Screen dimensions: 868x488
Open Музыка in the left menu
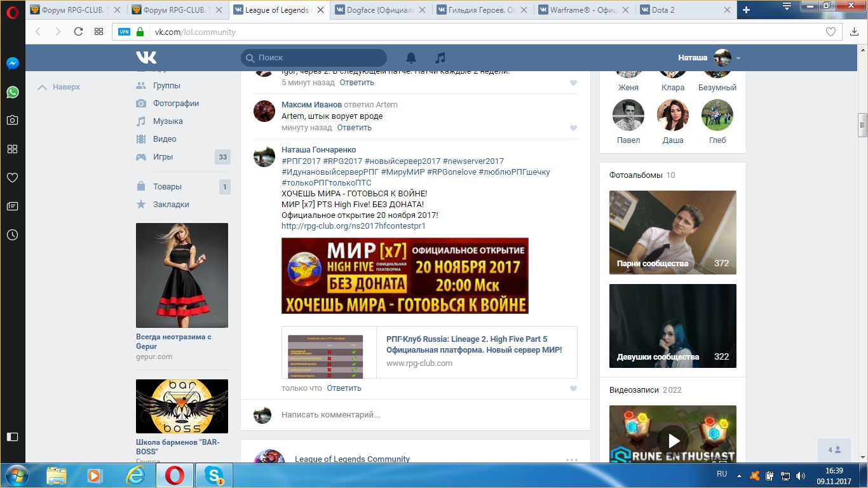[x=168, y=121]
